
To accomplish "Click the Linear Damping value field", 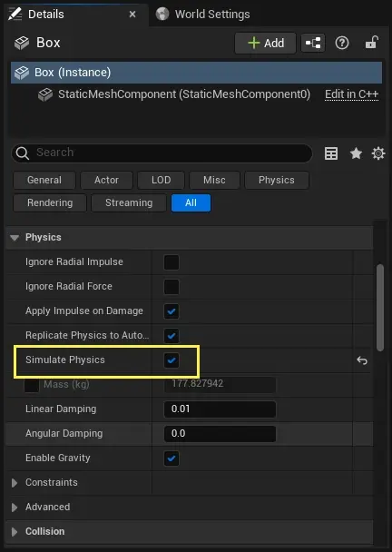I will (220, 409).
